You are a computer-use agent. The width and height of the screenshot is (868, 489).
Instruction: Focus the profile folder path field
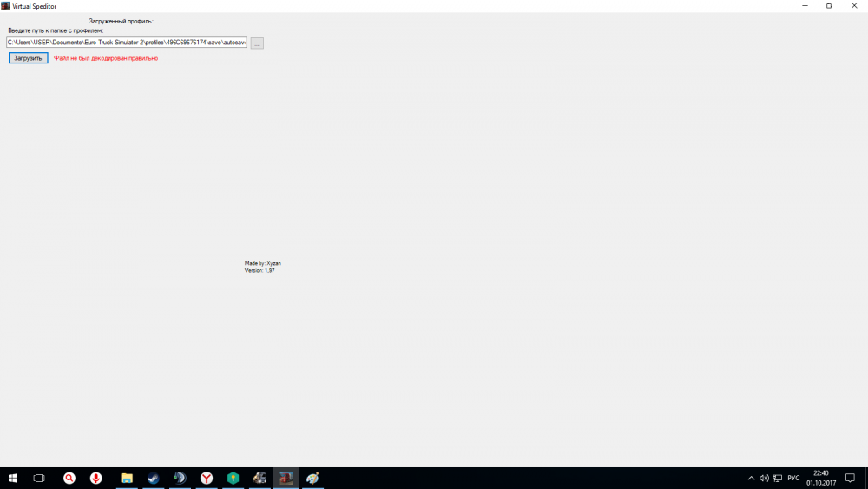pos(127,42)
